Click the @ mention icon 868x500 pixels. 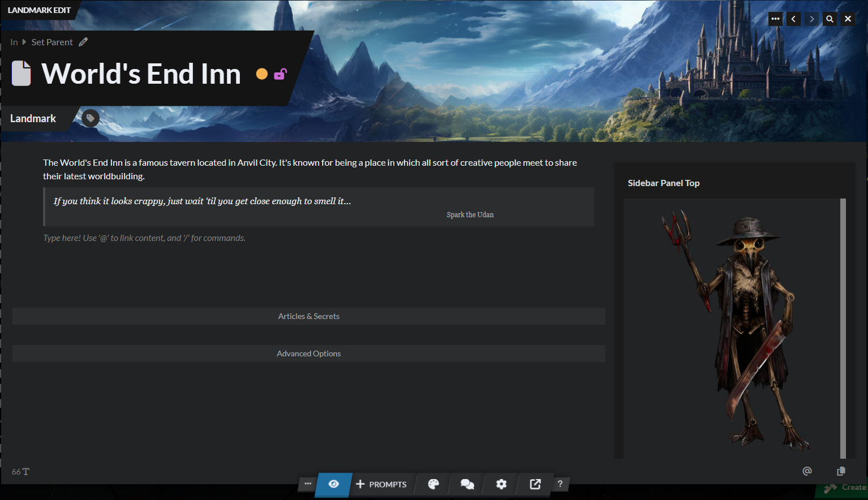coord(807,471)
